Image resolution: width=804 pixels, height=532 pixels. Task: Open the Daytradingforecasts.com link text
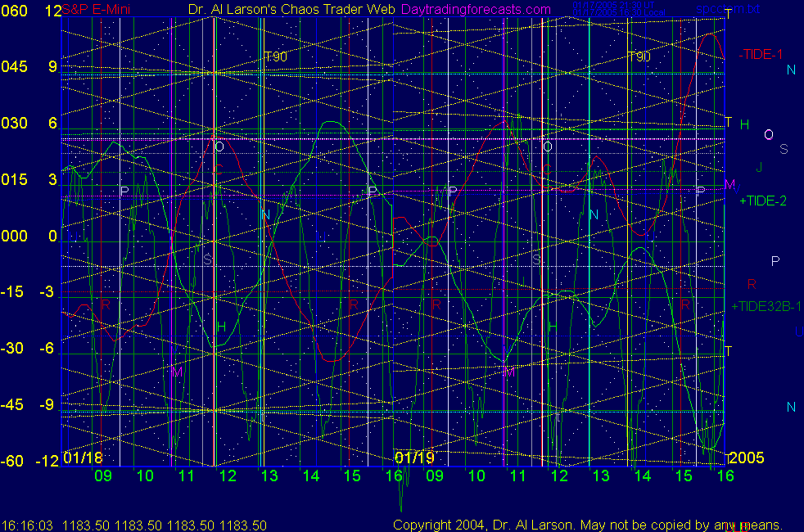[x=477, y=10]
